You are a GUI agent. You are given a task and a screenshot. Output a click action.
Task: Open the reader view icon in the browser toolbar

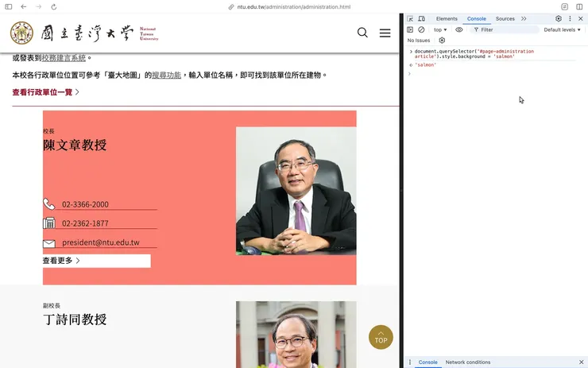(564, 6)
